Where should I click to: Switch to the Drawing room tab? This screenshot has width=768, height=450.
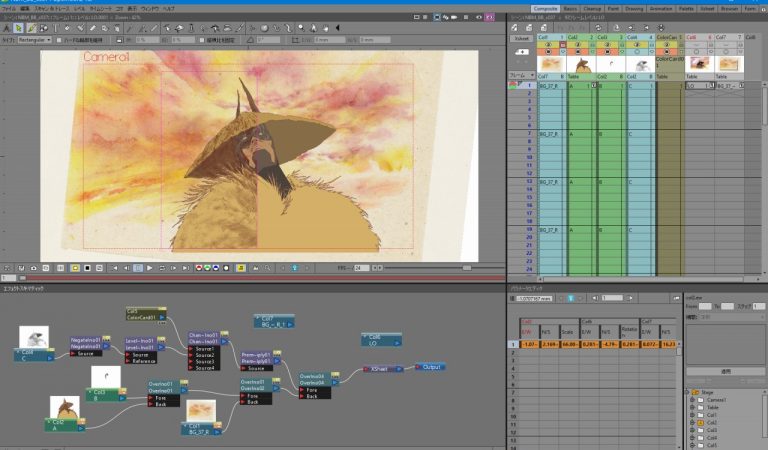tap(634, 9)
